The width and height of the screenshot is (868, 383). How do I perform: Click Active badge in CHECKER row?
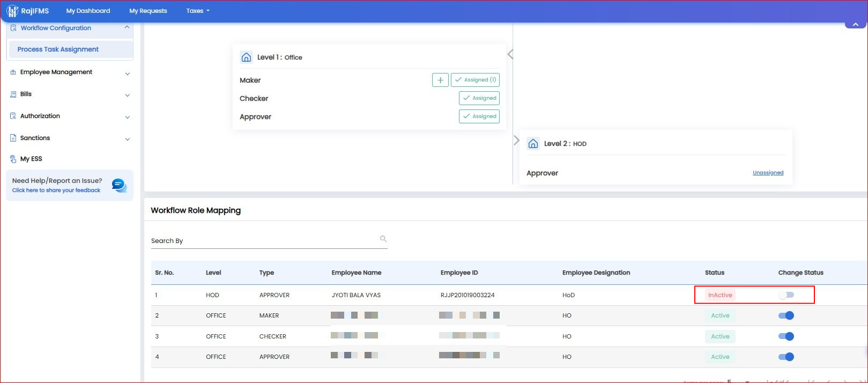click(720, 336)
